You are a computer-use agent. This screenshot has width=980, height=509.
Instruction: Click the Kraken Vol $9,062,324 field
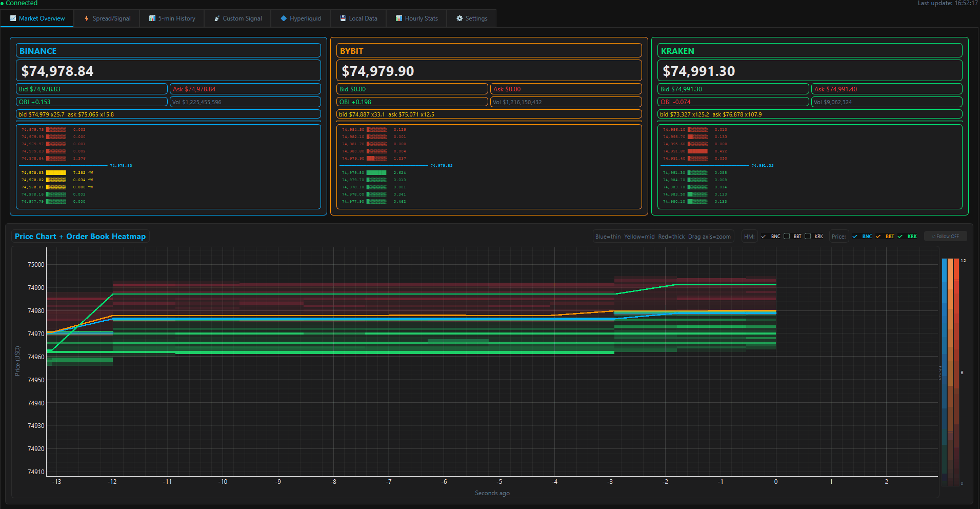(887, 102)
